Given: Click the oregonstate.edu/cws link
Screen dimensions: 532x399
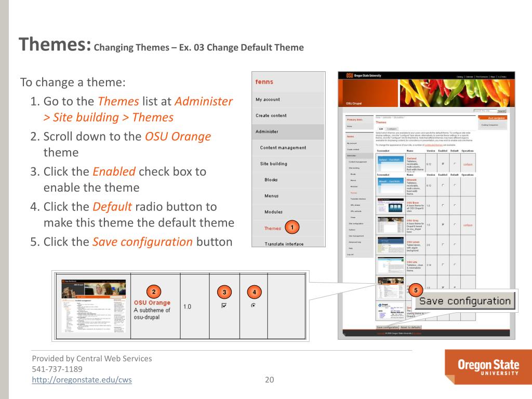Looking at the screenshot, I should (82, 380).
